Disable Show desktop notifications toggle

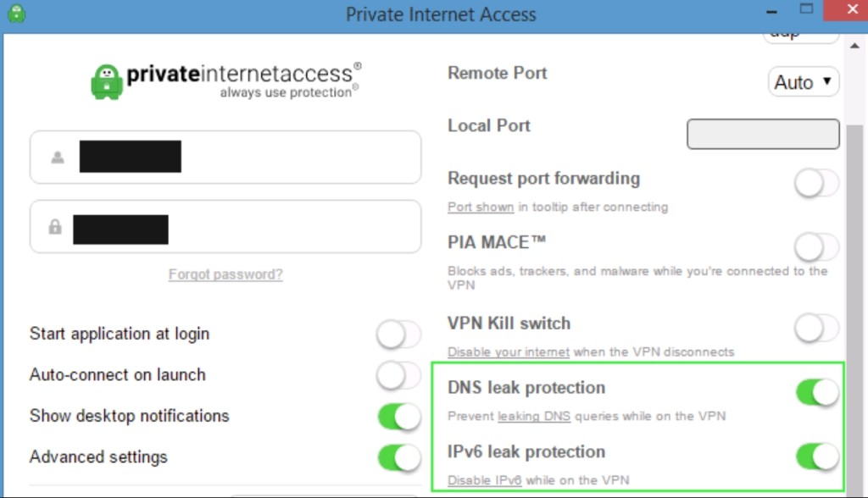click(398, 416)
